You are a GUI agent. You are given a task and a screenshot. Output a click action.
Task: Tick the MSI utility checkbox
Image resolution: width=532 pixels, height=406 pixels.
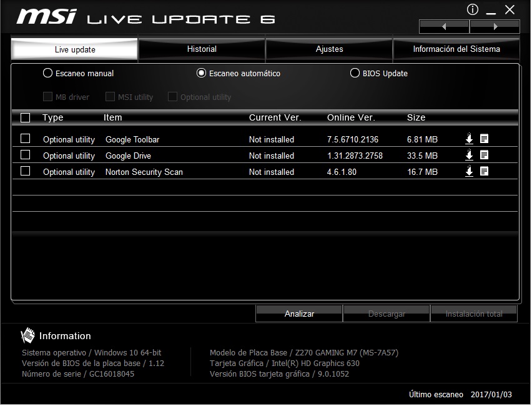point(110,97)
